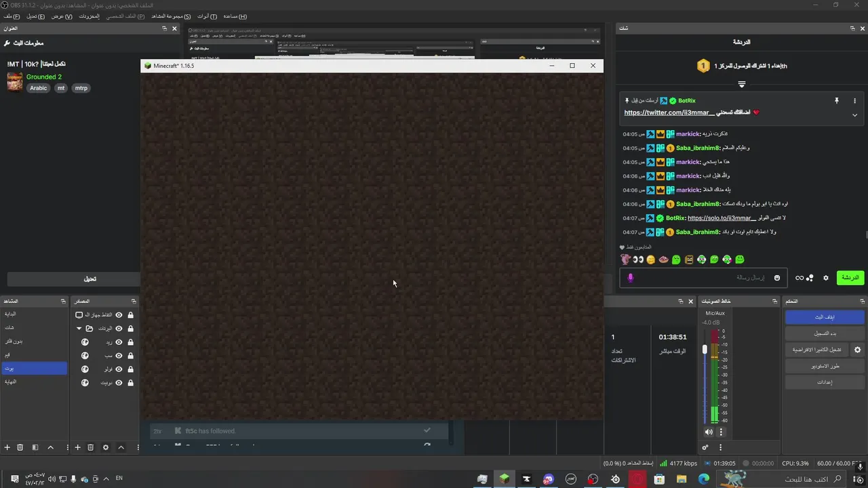Image resolution: width=868 pixels, height=488 pixels.
Task: Click the three-circles icon near chat input
Action: pyautogui.click(x=810, y=278)
